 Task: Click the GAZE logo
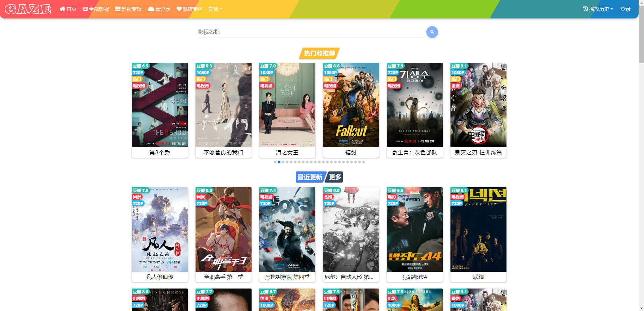pyautogui.click(x=28, y=9)
